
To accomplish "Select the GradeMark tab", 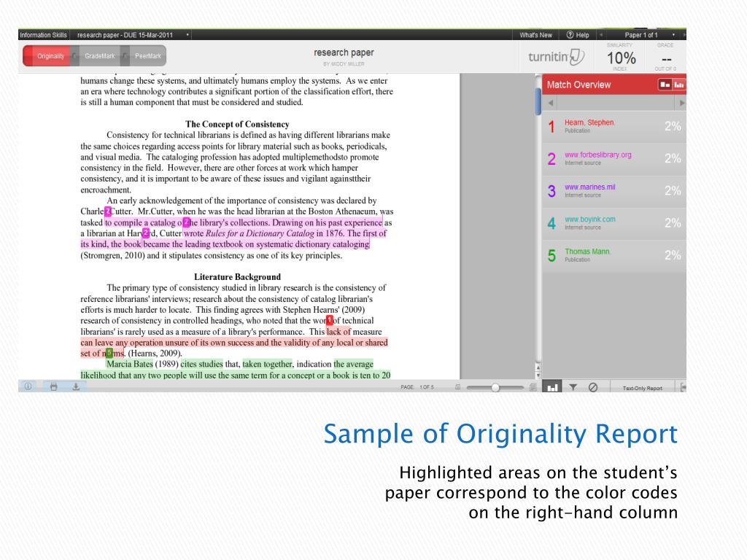I will coord(99,55).
